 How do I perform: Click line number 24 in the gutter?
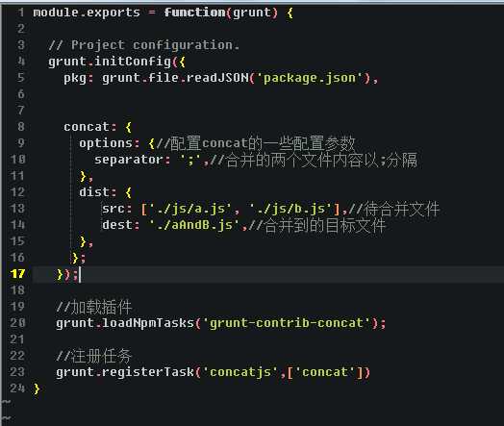click(17, 388)
